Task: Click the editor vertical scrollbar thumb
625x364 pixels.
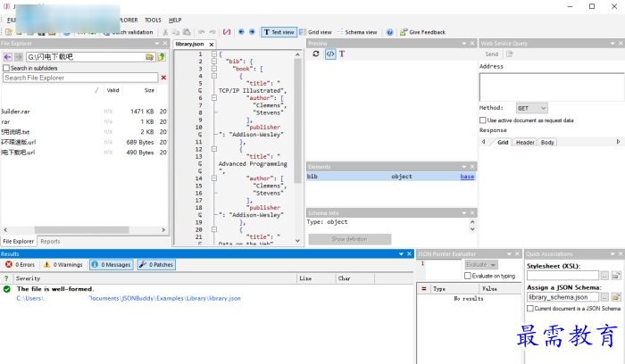Action: tap(297, 120)
